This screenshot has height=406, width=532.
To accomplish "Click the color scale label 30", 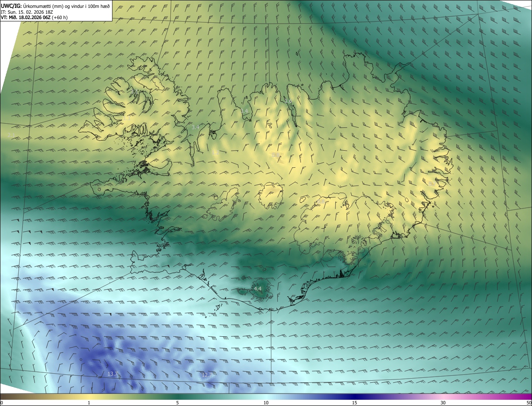I will click(x=443, y=403).
